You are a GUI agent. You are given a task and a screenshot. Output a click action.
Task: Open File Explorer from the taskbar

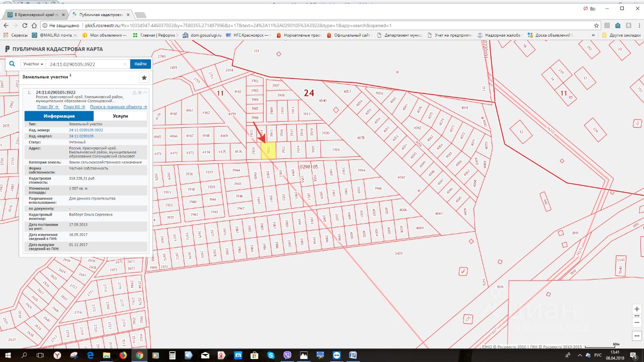(x=107, y=355)
